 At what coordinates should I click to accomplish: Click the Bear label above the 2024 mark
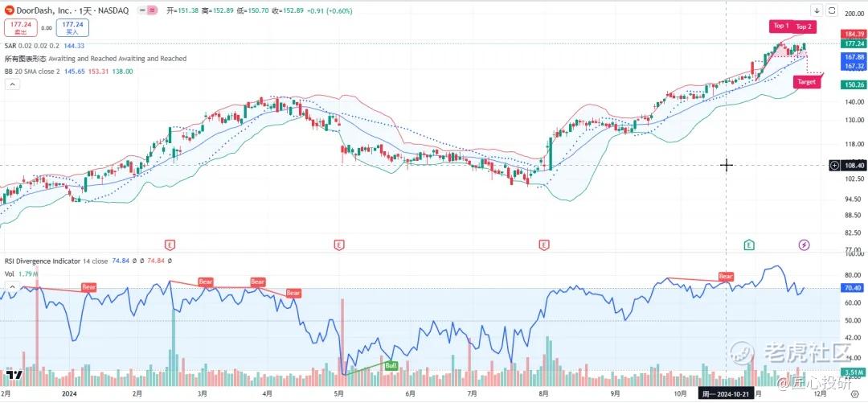[89, 287]
